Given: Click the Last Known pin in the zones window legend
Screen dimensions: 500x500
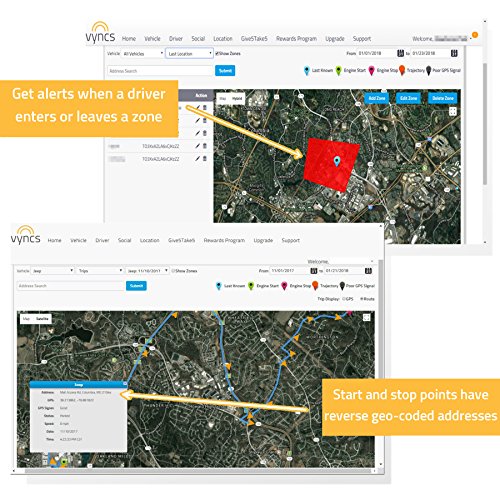Looking at the screenshot, I should [x=307, y=70].
